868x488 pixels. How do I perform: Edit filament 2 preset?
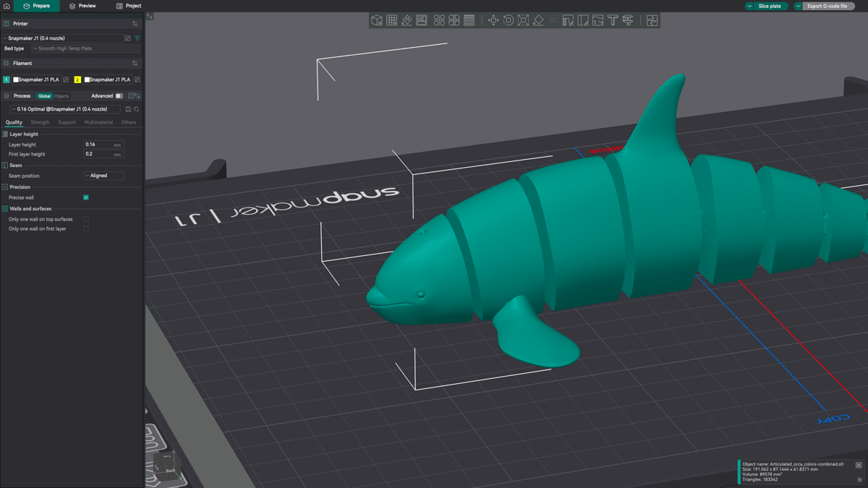click(137, 80)
